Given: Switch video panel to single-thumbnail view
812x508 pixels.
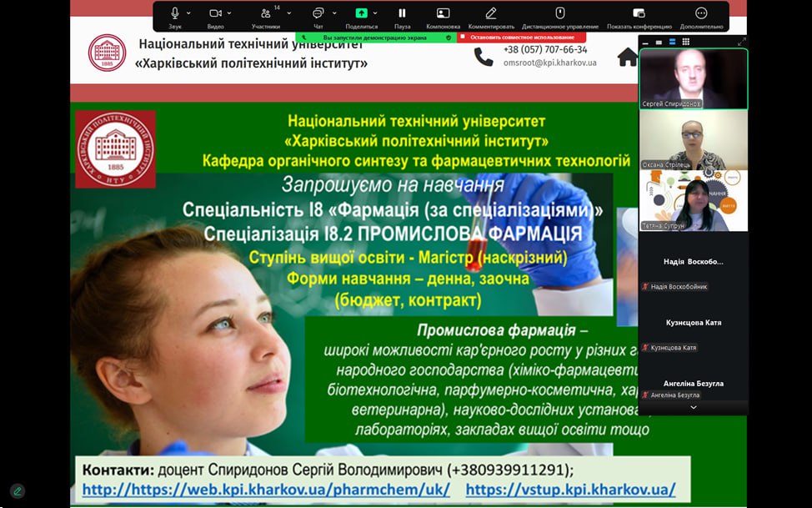Looking at the screenshot, I should 659,43.
